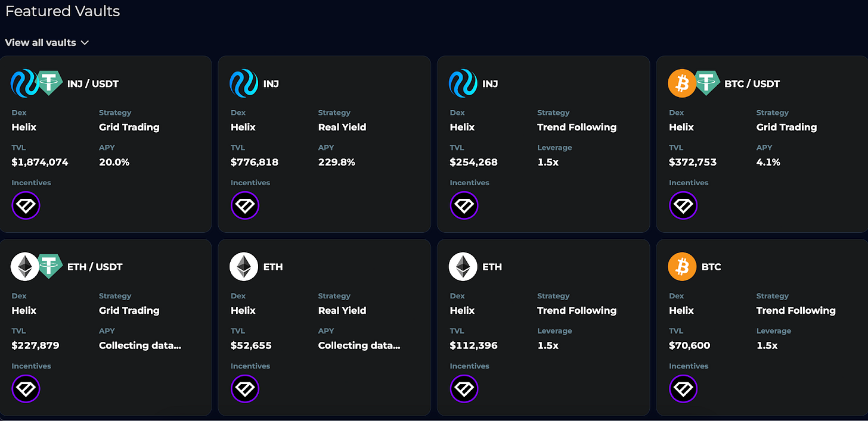868x421 pixels.
Task: Open the ETH / USDT Grid Trading vault title
Action: (94, 267)
